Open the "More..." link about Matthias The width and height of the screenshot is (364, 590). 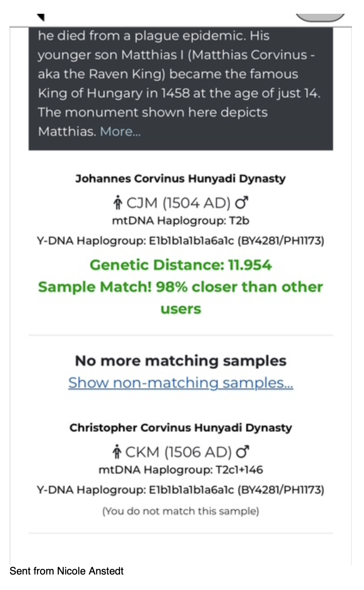[x=120, y=131]
